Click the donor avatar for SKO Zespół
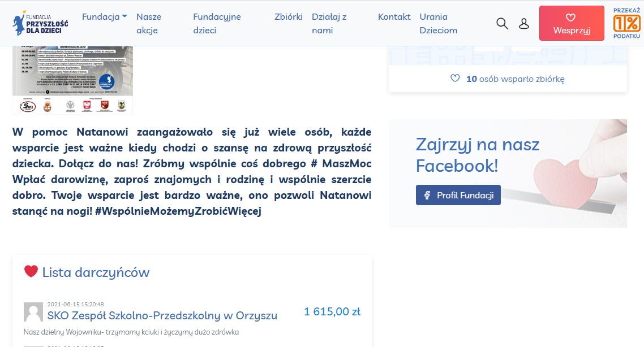 33,312
